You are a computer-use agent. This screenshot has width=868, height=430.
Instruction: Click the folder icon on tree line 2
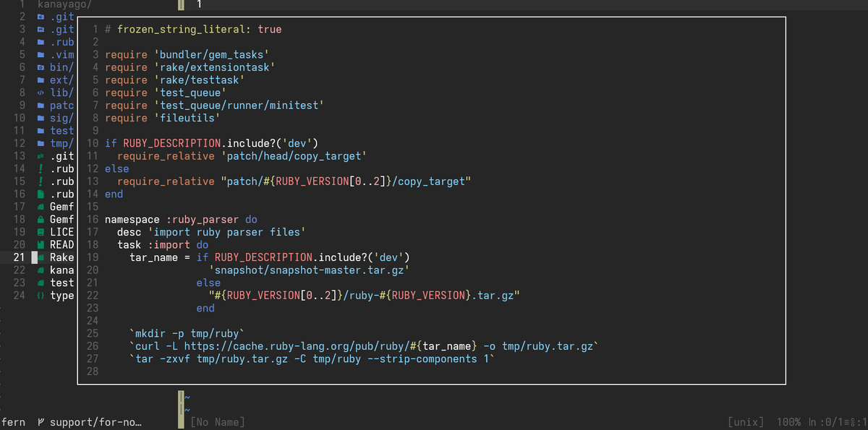(41, 17)
